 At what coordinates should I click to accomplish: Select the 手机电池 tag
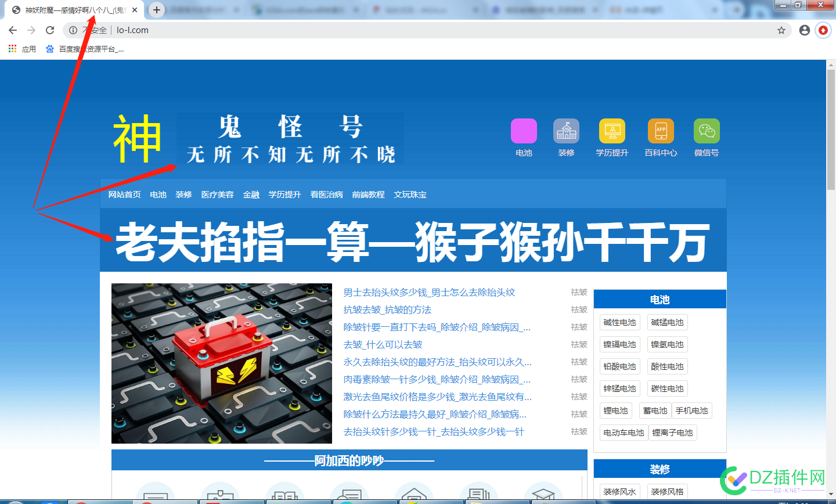[691, 411]
